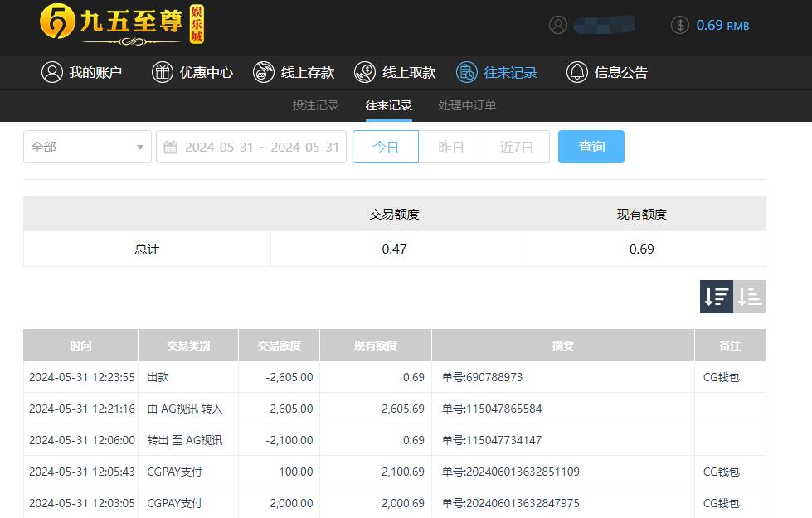Screen dimensions: 812x518
Task: Switch to the 投注记录 tab
Action: (315, 105)
